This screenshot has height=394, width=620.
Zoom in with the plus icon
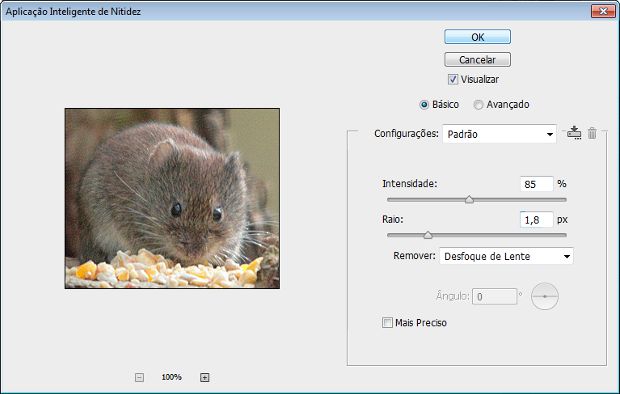(204, 377)
